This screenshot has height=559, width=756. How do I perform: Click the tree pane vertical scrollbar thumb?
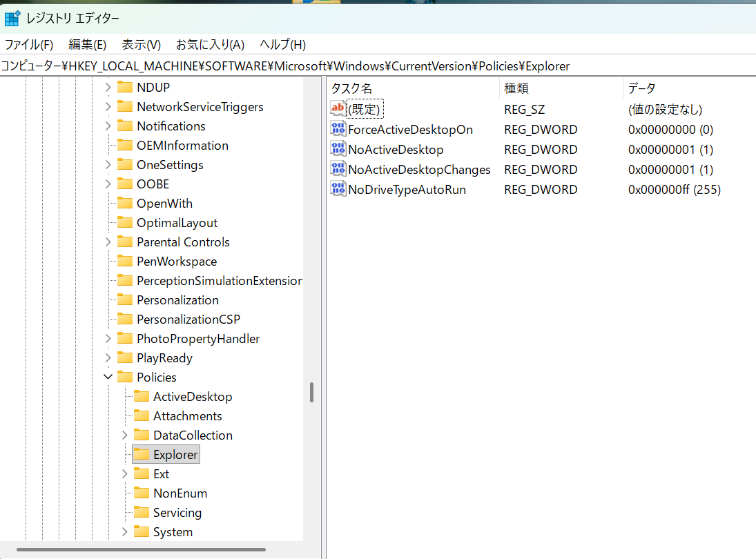tap(311, 392)
